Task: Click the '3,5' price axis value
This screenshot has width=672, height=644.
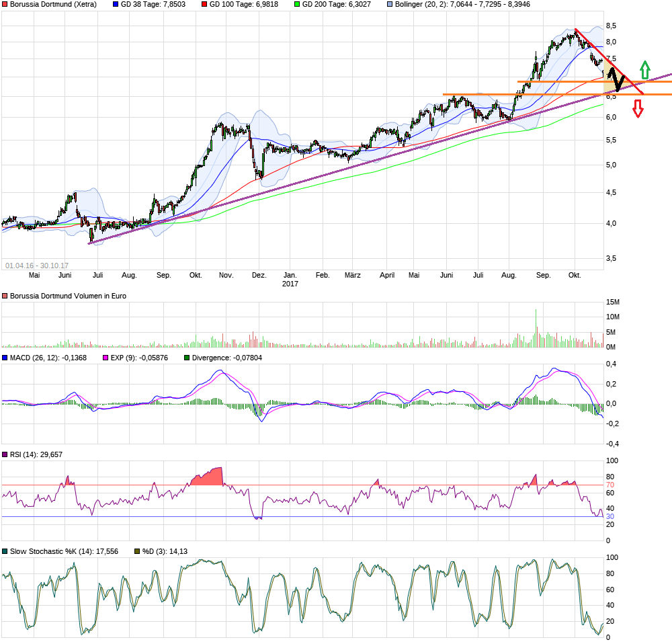Action: click(611, 258)
